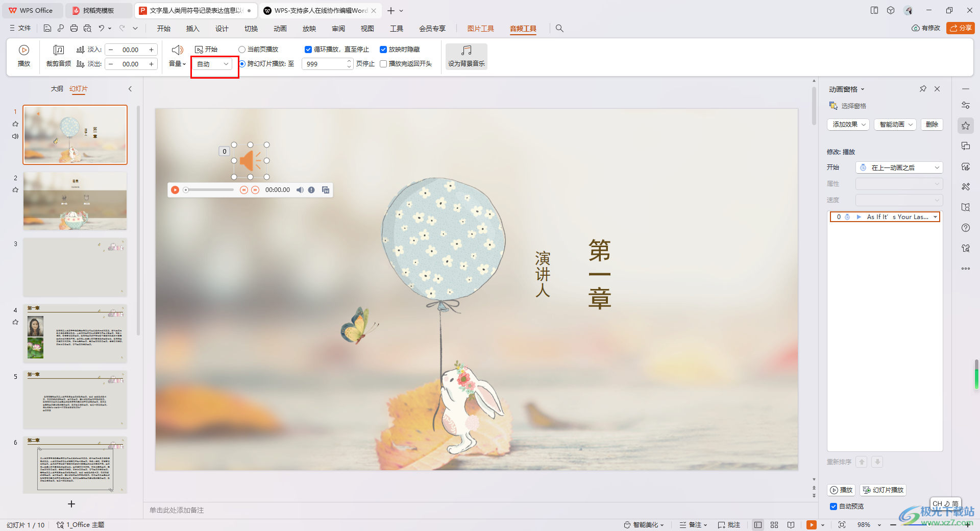Viewport: 980px width, 531px height.
Task: Click forward button on audio player
Action: coord(255,190)
